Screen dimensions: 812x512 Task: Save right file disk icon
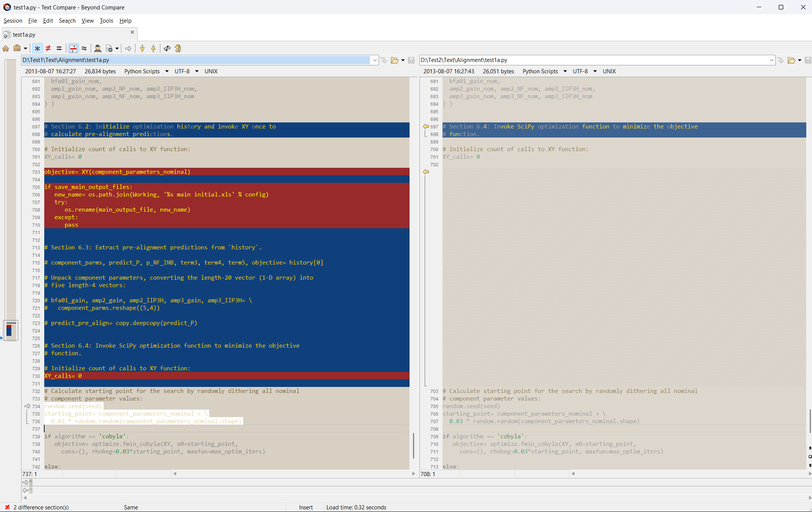click(x=808, y=60)
